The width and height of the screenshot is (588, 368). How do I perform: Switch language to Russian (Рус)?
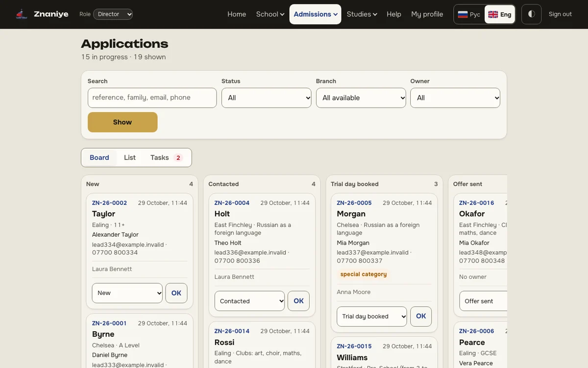469,14
